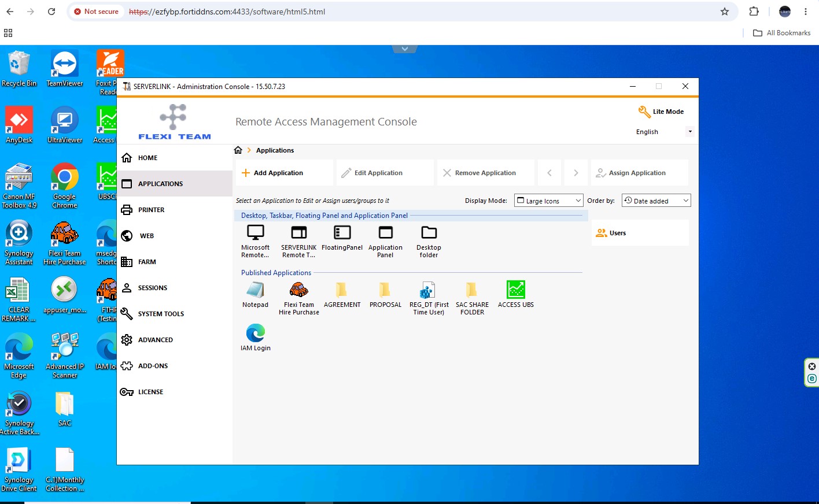Click the Google Chrome desktop shortcut
Screen dimensions: 819x504
click(65, 186)
